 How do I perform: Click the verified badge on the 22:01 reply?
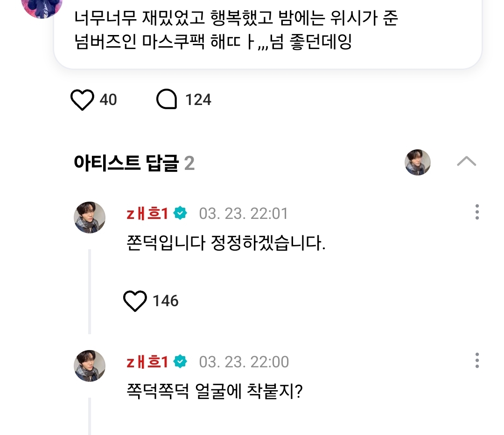pos(180,213)
